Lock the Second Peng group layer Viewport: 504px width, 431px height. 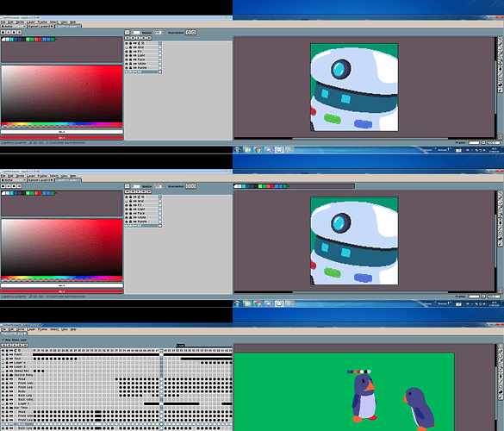pos(7,375)
